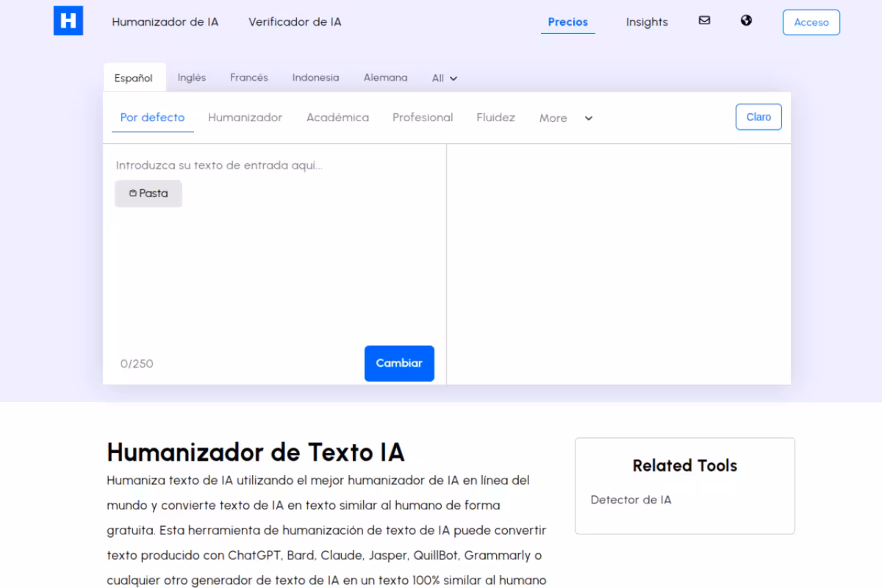Viewport: 882px width, 588px height.
Task: Expand the All languages dropdown
Action: point(445,78)
